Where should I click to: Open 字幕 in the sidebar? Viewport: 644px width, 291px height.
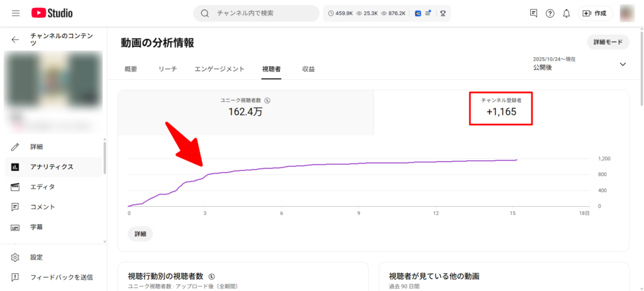[37, 227]
